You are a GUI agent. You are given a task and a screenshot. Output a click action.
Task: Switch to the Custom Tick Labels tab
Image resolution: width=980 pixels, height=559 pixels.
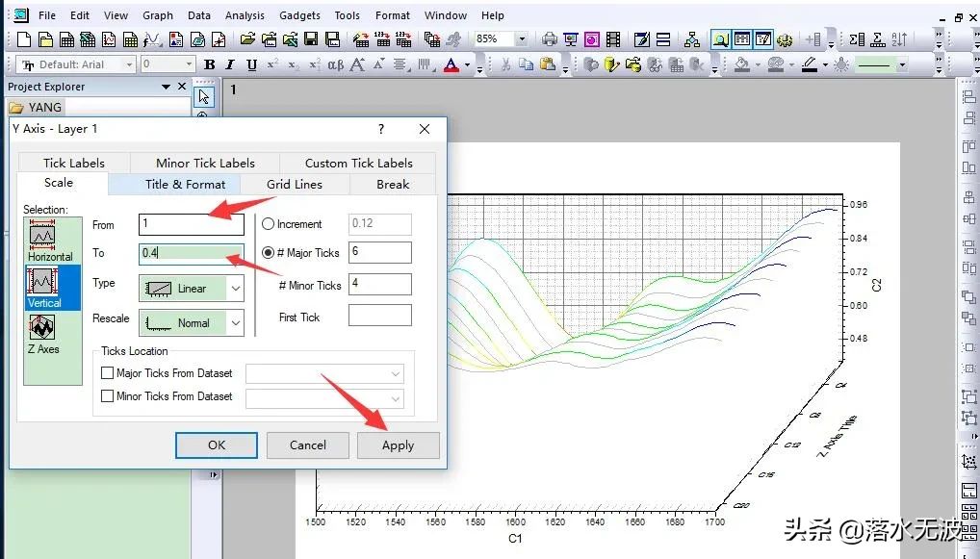click(359, 163)
